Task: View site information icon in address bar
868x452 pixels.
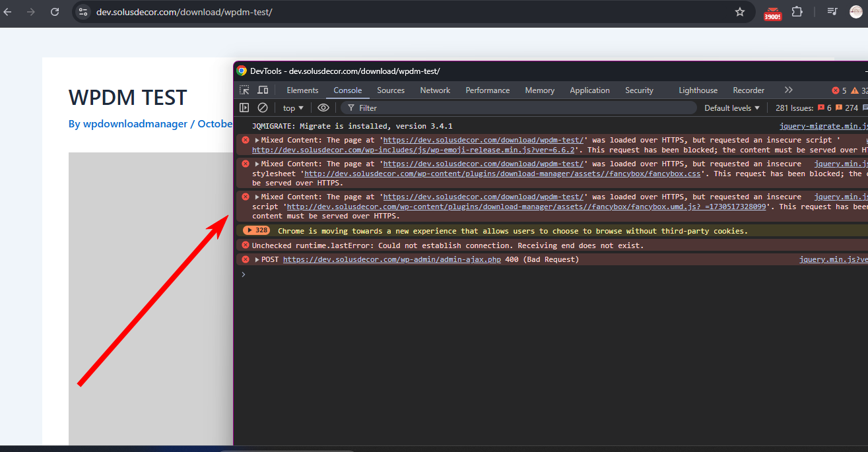Action: click(83, 12)
